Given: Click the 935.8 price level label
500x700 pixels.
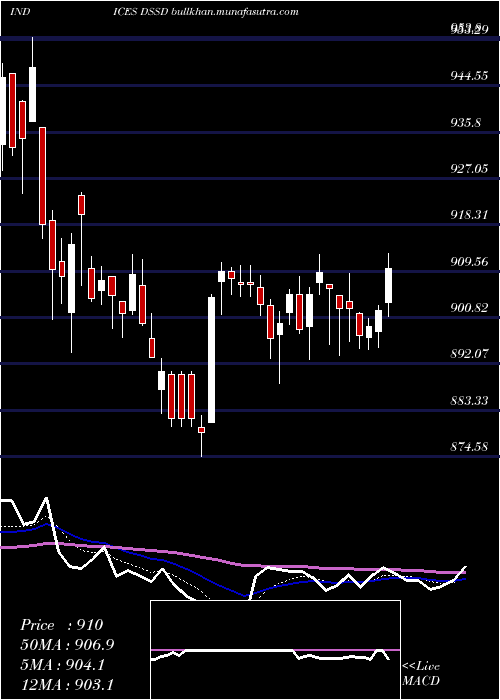Looking at the screenshot, I should (x=466, y=122).
